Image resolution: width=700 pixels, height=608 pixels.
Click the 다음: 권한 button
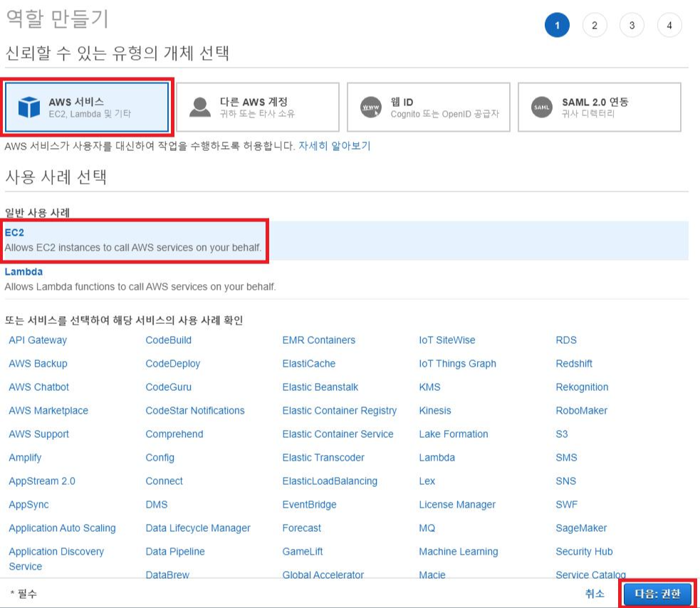[x=657, y=594]
